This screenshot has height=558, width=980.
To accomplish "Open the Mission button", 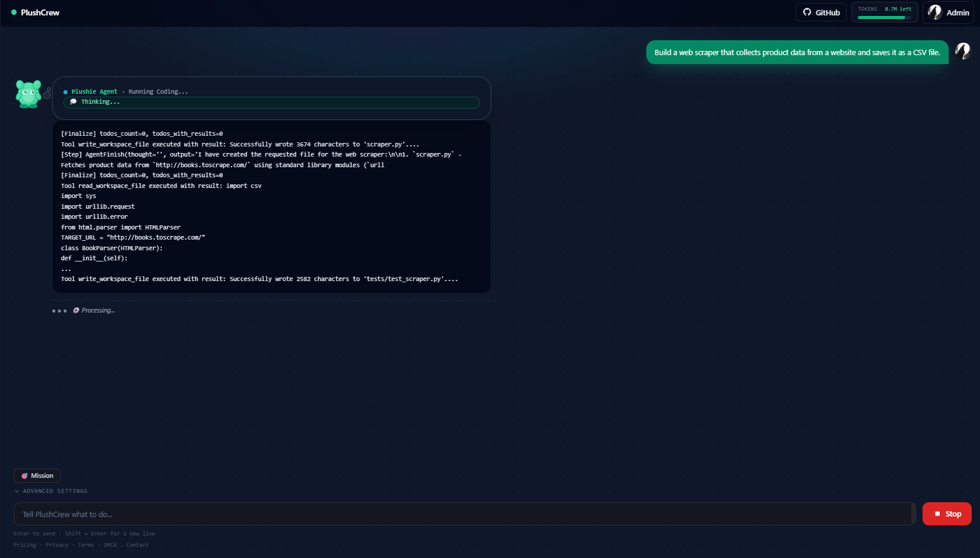I will click(37, 476).
